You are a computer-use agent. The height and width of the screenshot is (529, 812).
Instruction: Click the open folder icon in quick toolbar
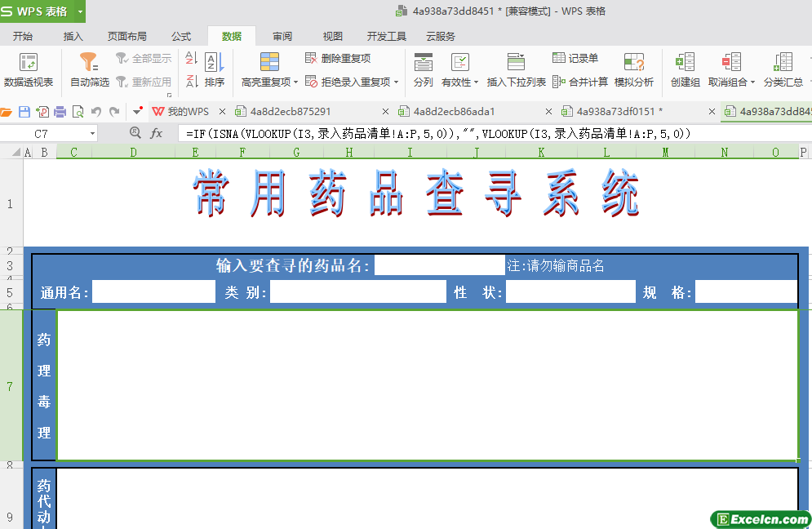[x=7, y=112]
